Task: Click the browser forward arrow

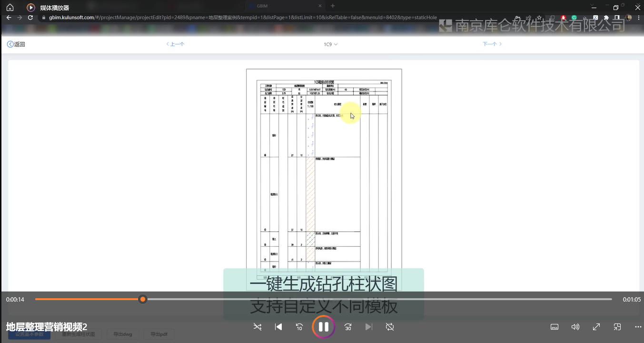Action: (20, 17)
